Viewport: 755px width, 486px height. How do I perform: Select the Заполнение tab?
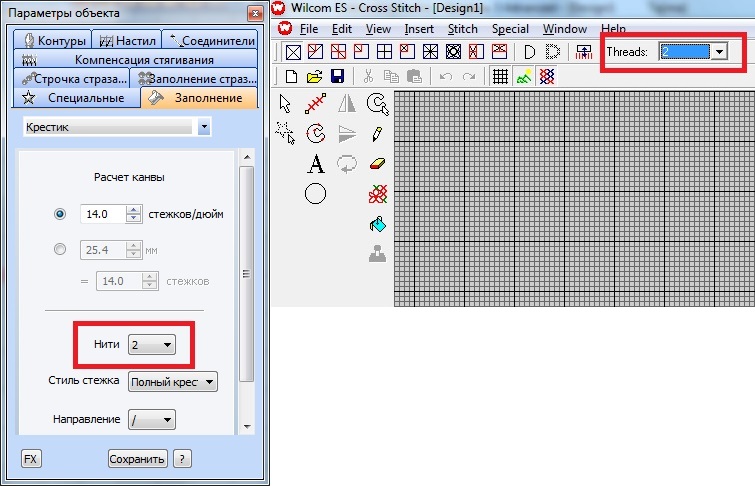point(199,98)
